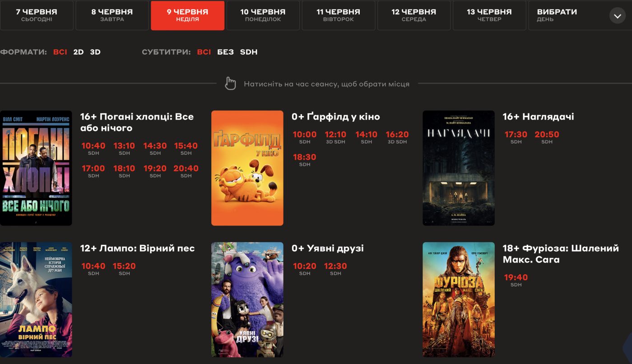Pick the 14:30 Погані хлопці session

click(x=155, y=148)
